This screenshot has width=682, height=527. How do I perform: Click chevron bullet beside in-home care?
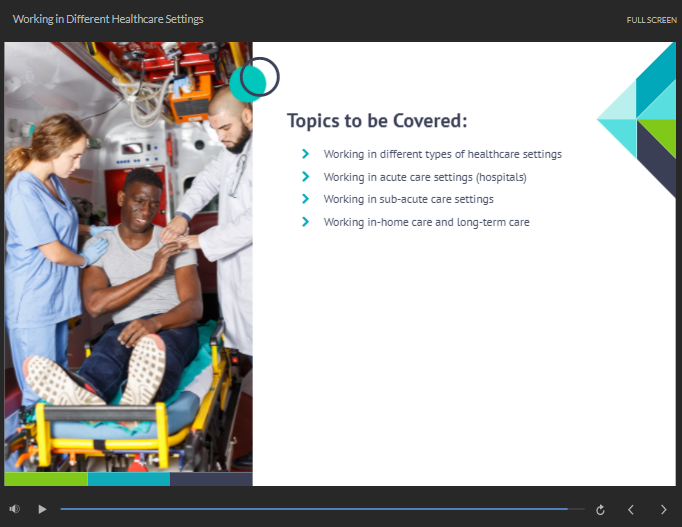pos(305,222)
